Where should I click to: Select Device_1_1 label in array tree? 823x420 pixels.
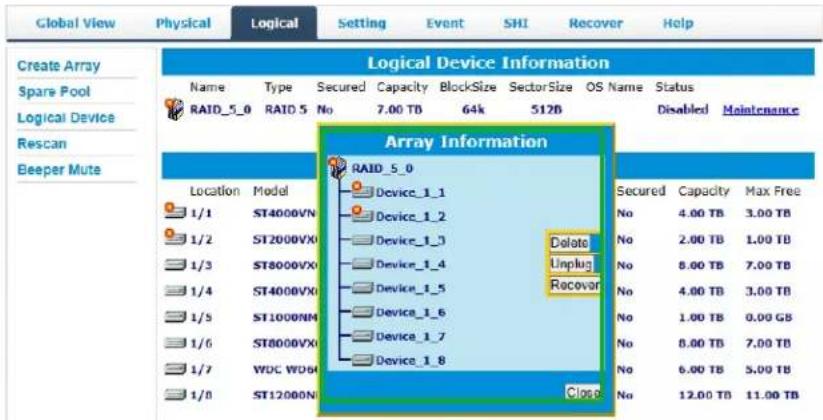410,193
